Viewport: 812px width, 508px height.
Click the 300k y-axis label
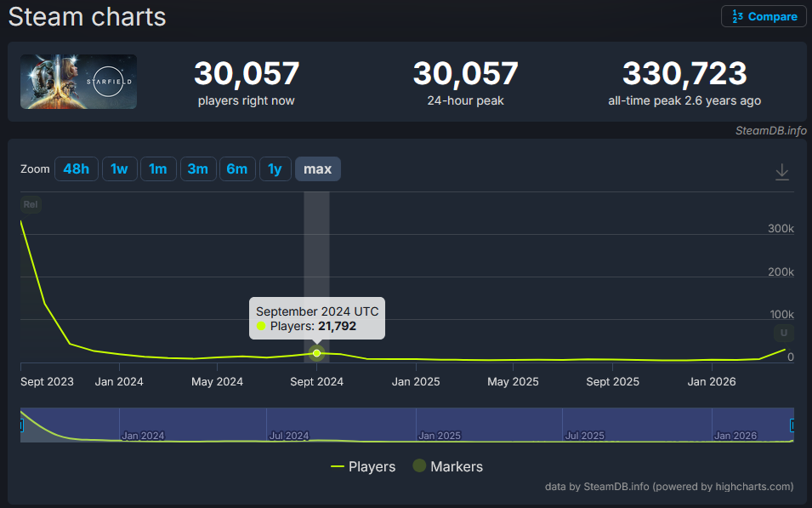[781, 229]
